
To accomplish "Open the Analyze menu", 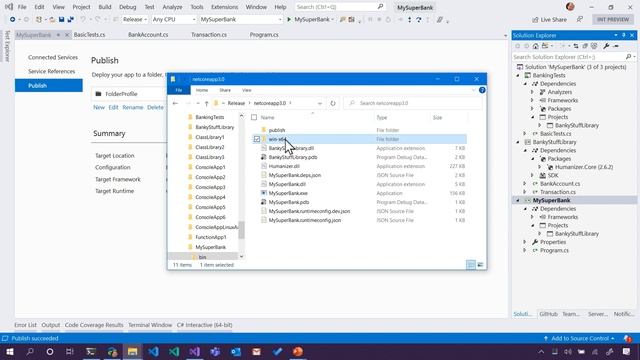I will (172, 7).
